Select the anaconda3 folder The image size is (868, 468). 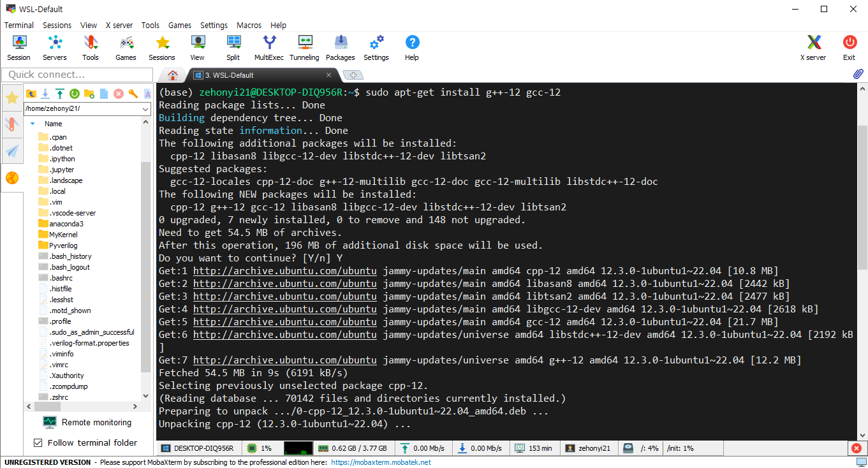click(x=66, y=224)
